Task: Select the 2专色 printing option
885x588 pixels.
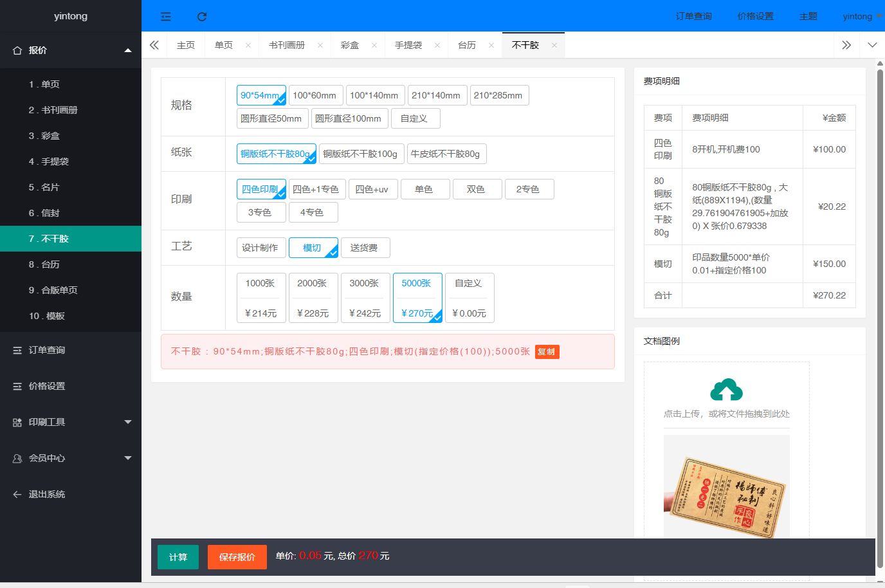Action: [x=529, y=189]
